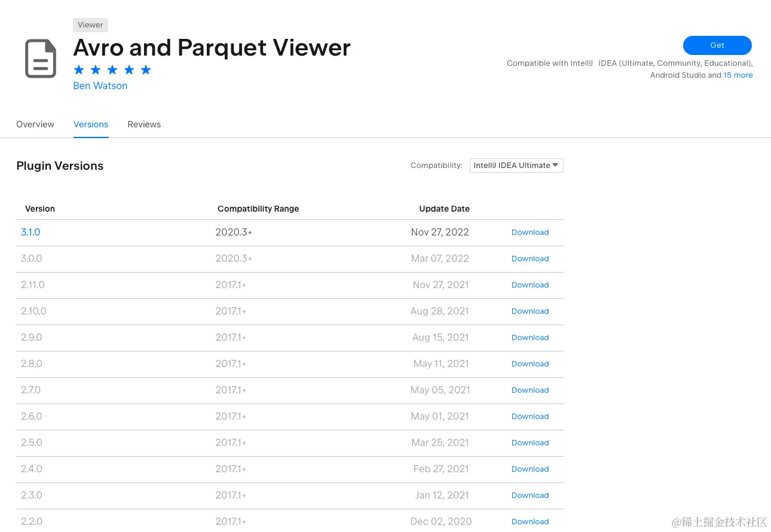Image resolution: width=771 pixels, height=532 pixels.
Task: Click version number 2.3.0
Action: click(x=32, y=496)
